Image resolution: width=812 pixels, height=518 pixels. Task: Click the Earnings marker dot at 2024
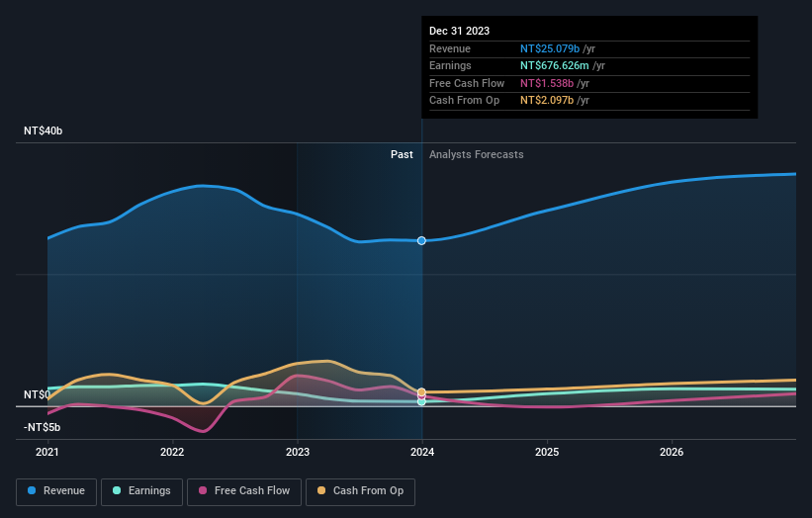(x=421, y=401)
